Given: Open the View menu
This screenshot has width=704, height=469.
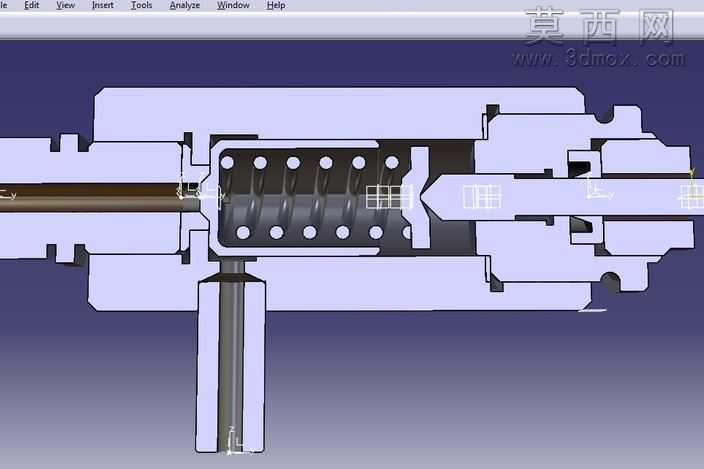Looking at the screenshot, I should [x=66, y=5].
